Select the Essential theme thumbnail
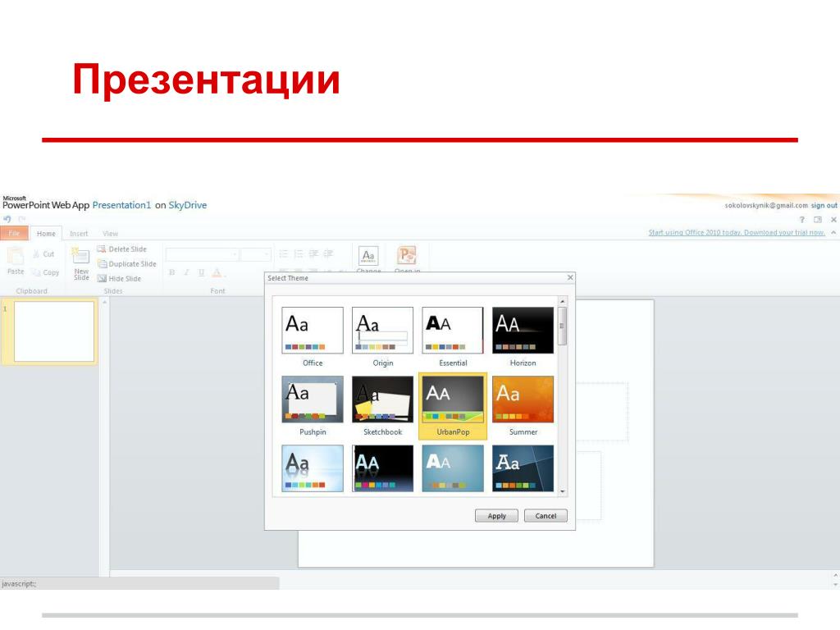Viewport: 840px width, 630px height. click(x=453, y=331)
